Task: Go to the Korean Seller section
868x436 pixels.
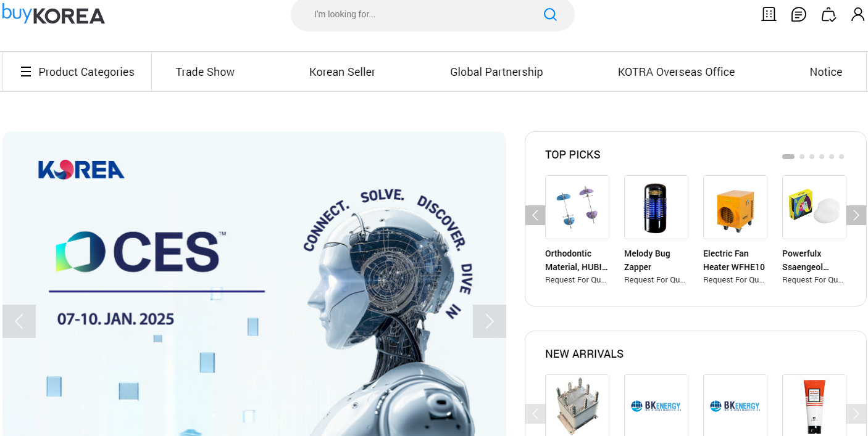Action: coord(342,72)
